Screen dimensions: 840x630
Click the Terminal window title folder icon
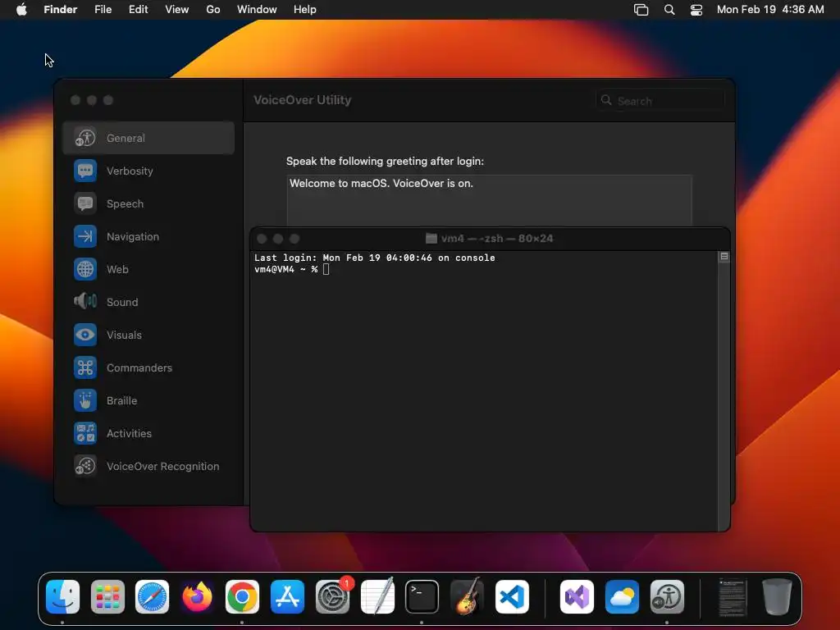(x=431, y=239)
